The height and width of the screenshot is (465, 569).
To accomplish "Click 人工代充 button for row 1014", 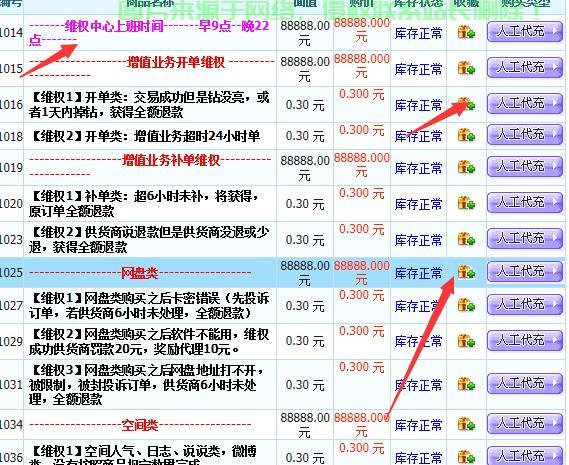I will pos(525,32).
